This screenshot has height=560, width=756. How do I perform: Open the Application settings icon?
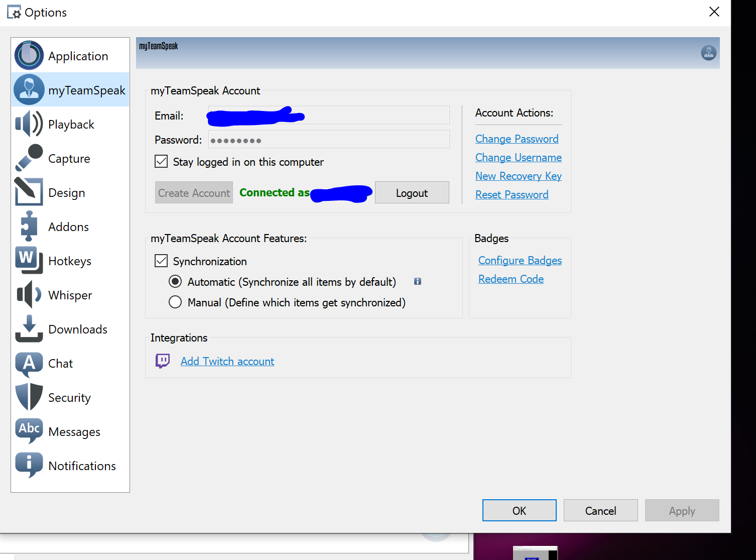29,55
